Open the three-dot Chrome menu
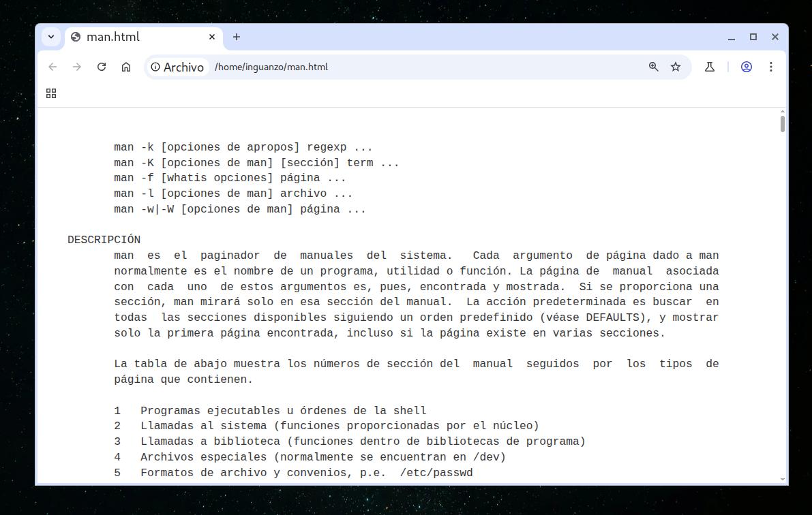 (771, 67)
